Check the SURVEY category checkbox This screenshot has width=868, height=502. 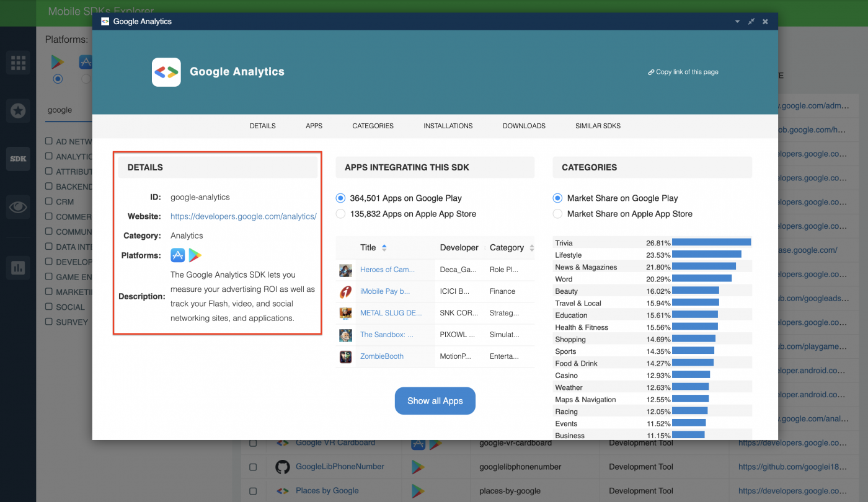pos(49,322)
